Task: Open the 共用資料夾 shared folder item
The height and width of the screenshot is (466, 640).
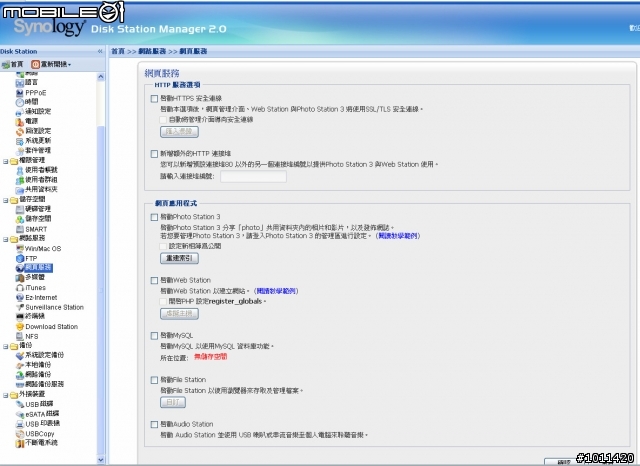Action: (37, 189)
